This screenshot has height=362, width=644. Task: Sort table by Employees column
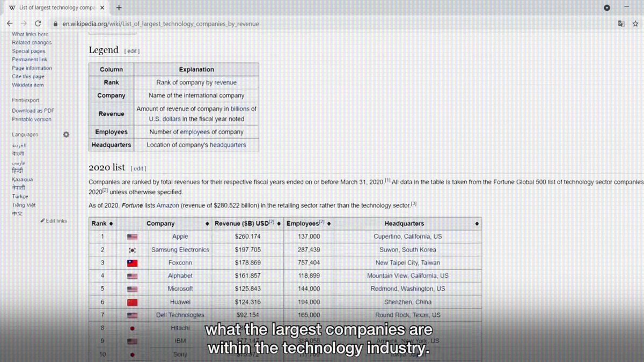tap(328, 224)
